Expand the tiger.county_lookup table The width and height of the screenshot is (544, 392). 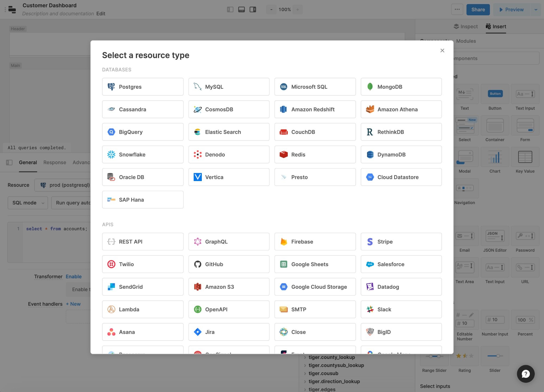(305, 357)
